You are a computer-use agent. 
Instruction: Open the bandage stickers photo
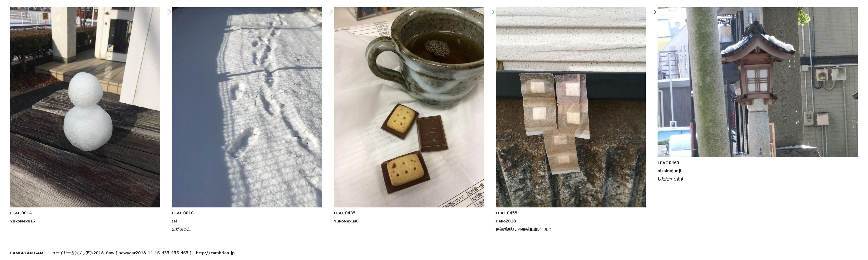coord(571,107)
